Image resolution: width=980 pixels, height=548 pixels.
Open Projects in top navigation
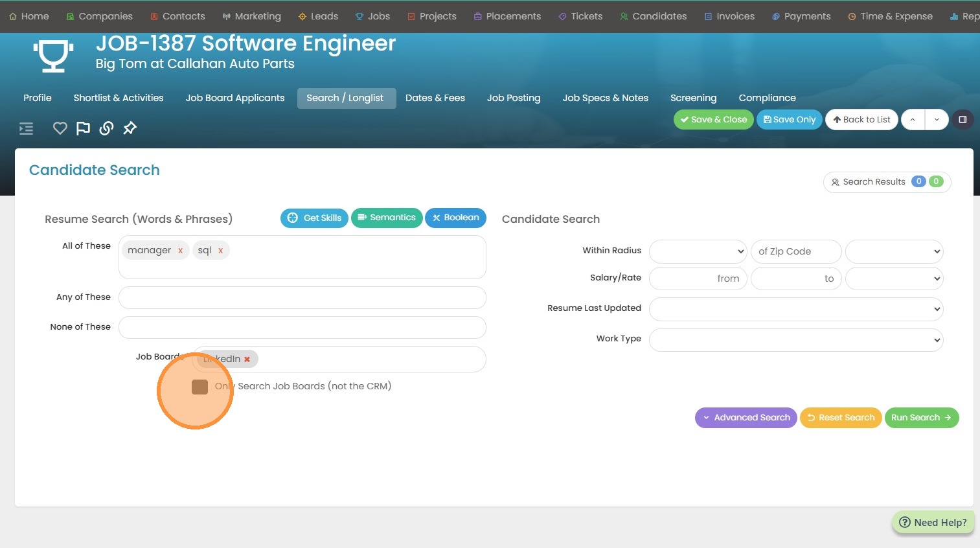432,16
